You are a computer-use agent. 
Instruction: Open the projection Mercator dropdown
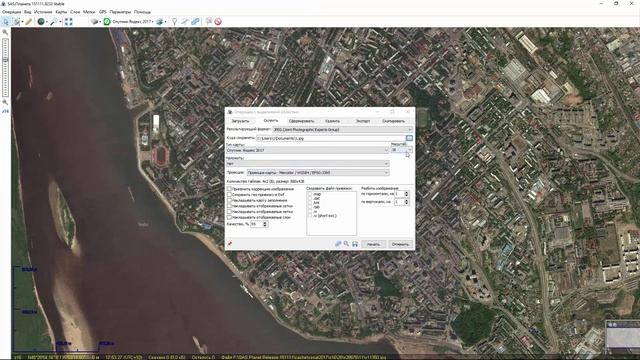point(318,173)
